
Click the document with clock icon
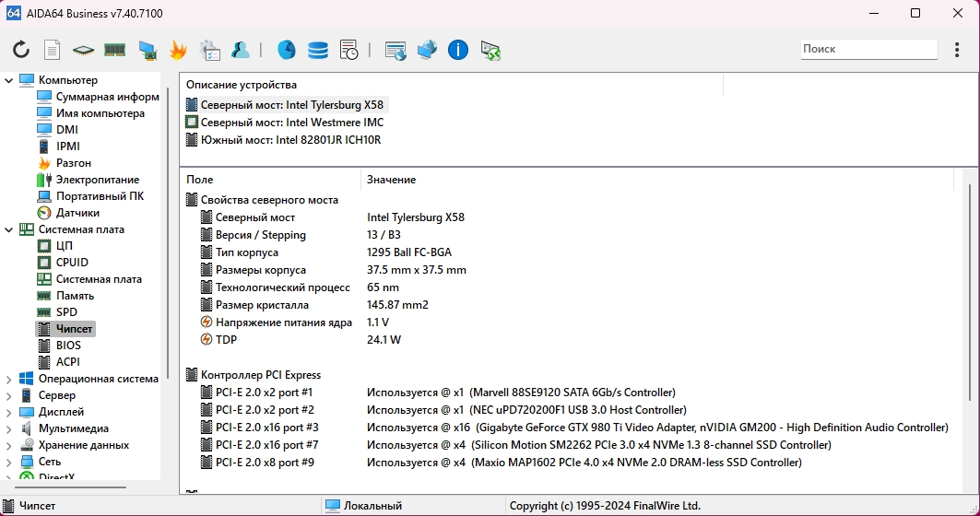[349, 50]
